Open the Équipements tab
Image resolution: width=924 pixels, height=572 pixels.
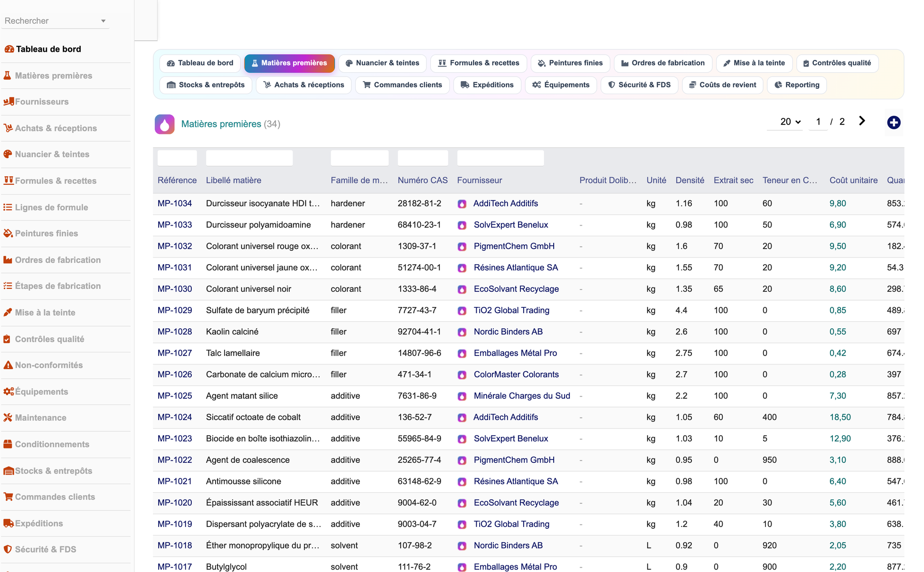pyautogui.click(x=561, y=85)
